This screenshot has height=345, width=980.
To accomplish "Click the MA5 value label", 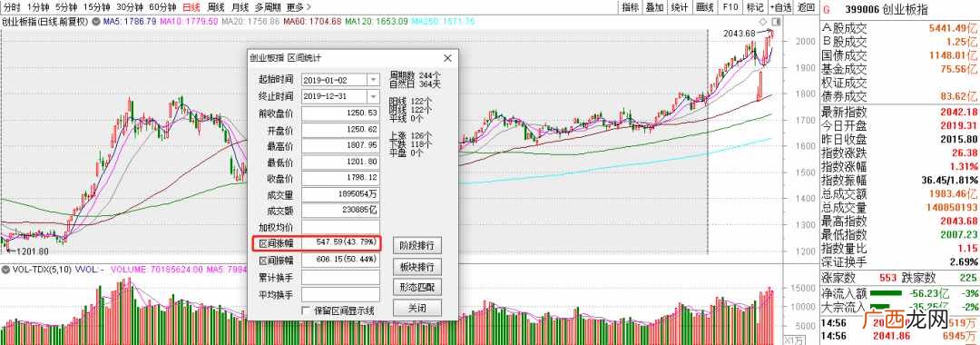I will tap(130, 21).
